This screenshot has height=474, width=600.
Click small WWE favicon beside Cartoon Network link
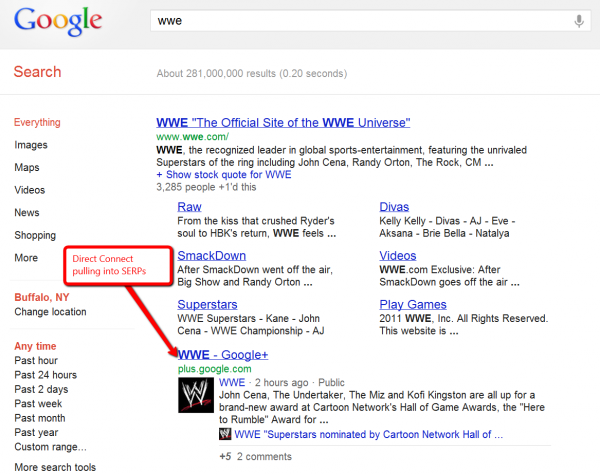[x=225, y=434]
